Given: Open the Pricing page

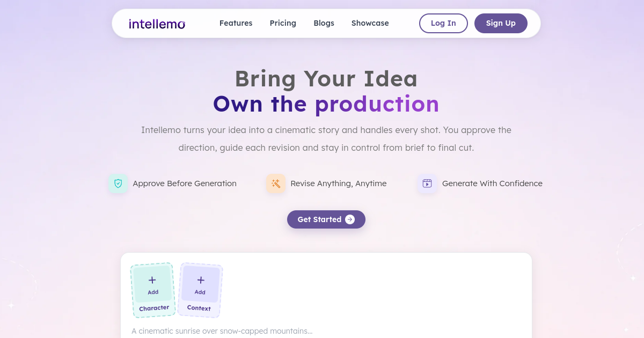Looking at the screenshot, I should (x=283, y=23).
